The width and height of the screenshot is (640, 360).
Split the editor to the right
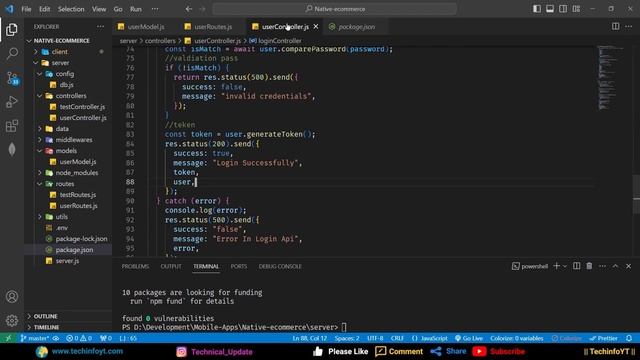tap(615, 27)
